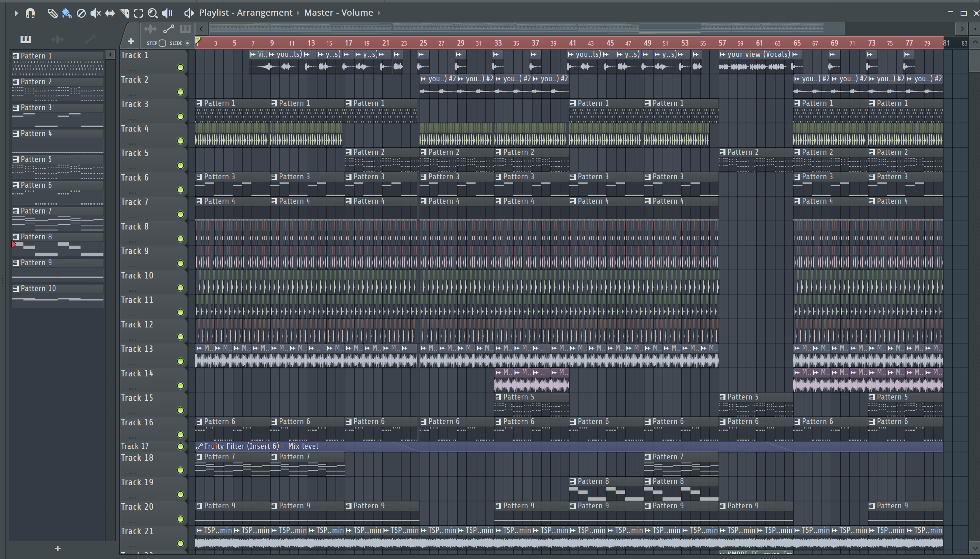980x559 pixels.
Task: Select the Slip tool
Action: pyautogui.click(x=110, y=13)
